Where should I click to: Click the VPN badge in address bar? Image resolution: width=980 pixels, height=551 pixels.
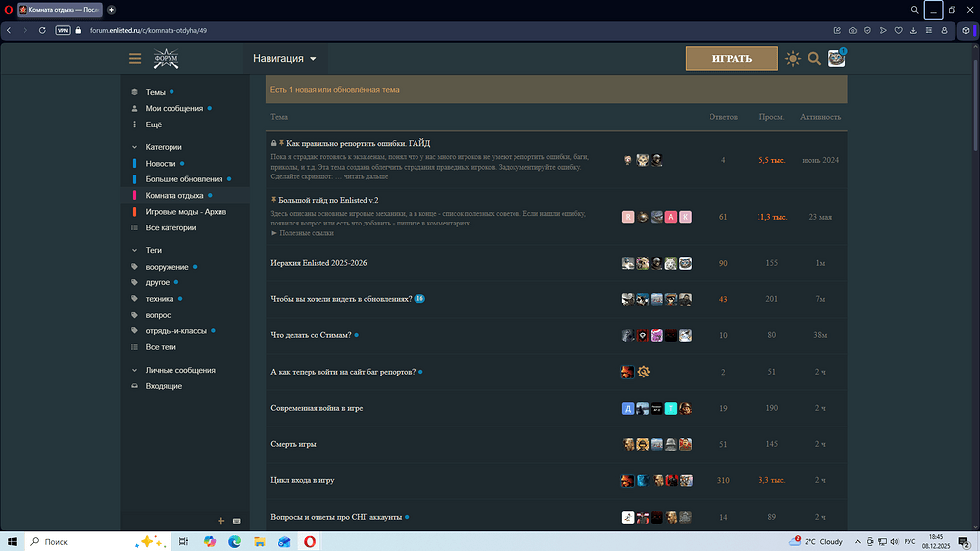point(63,30)
